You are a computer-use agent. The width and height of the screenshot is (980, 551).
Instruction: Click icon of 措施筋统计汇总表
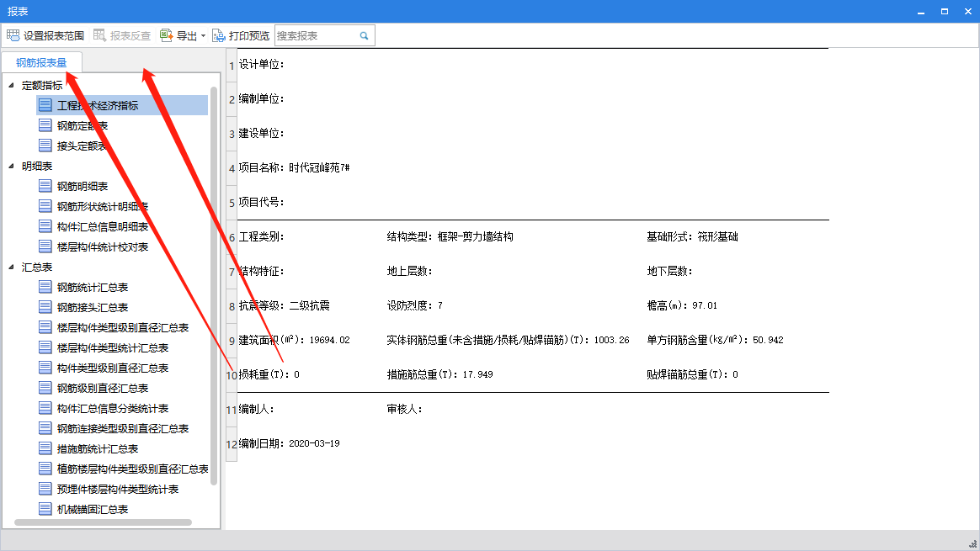pos(45,448)
